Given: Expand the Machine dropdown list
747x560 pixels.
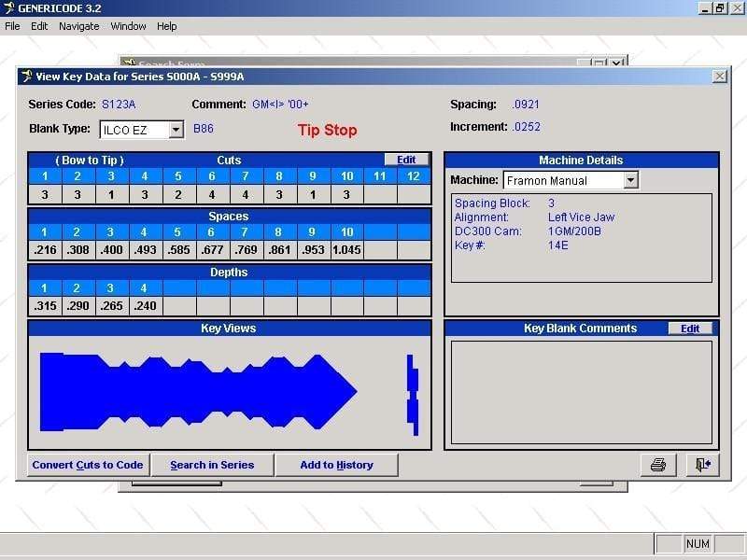Looking at the screenshot, I should (630, 180).
